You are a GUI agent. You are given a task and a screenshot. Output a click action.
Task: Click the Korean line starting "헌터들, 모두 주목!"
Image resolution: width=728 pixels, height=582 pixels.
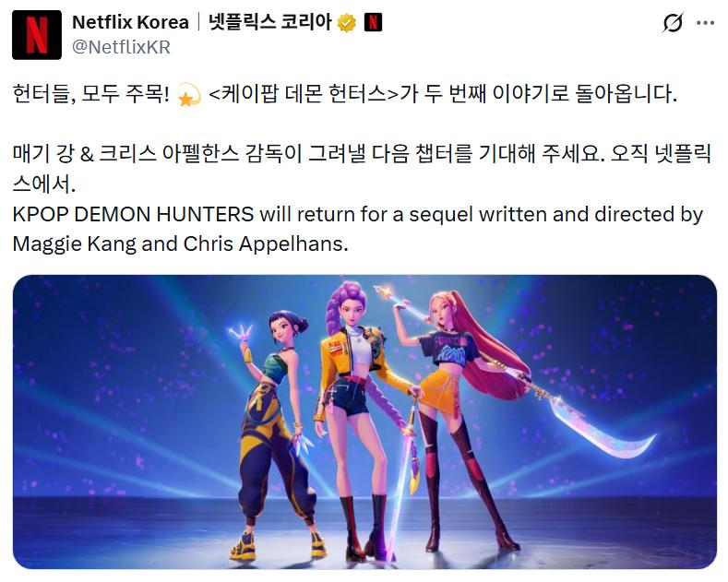point(344,94)
